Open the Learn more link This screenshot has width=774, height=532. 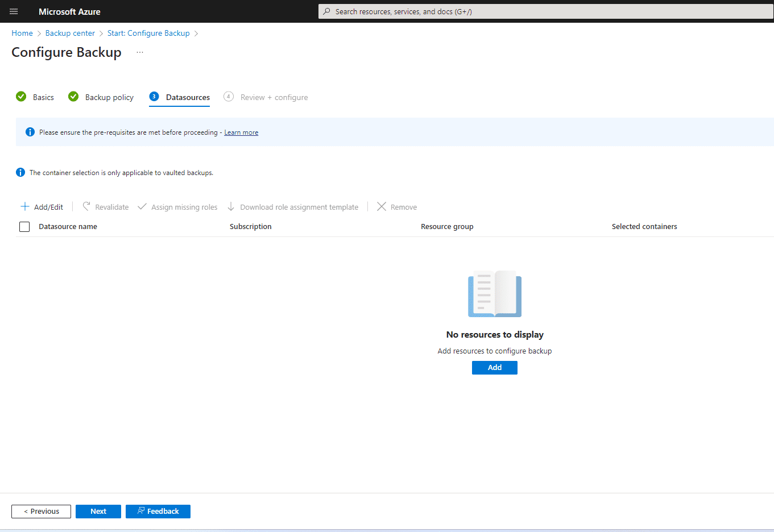pyautogui.click(x=241, y=132)
